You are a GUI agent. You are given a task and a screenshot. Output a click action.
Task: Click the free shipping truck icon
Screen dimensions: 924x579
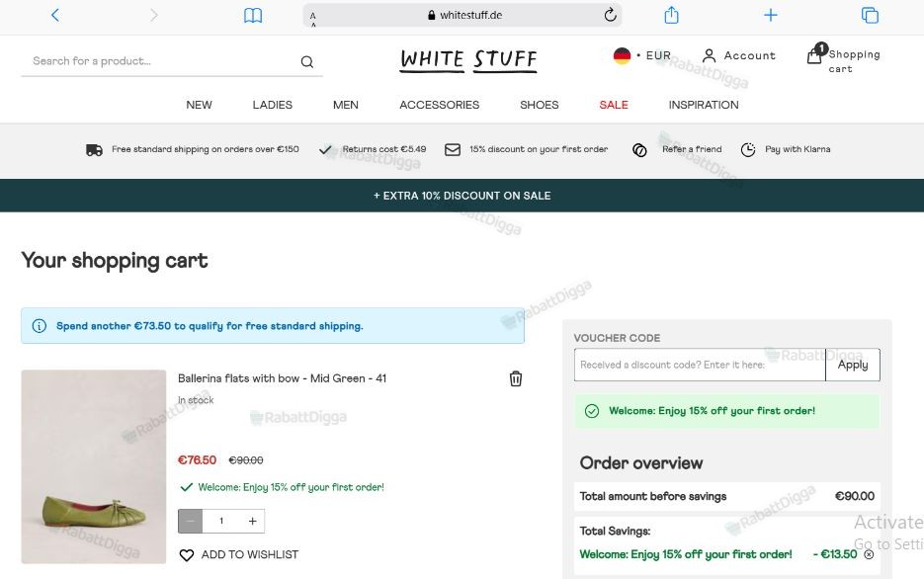pos(94,149)
